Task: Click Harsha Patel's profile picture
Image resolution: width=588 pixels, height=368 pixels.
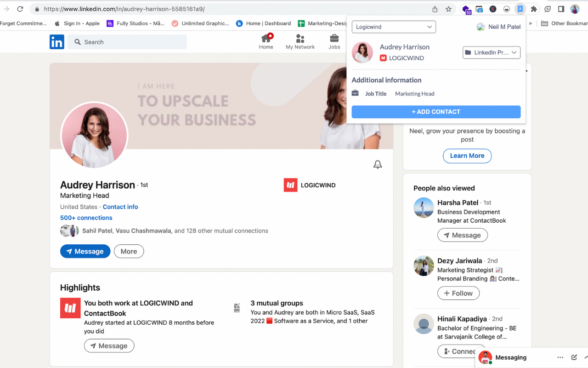Action: [424, 208]
